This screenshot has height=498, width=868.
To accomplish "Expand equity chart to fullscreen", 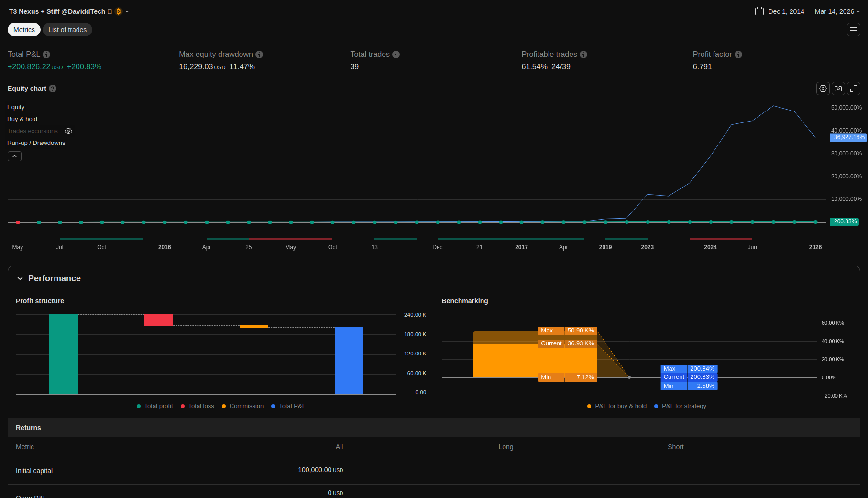I will tap(853, 89).
